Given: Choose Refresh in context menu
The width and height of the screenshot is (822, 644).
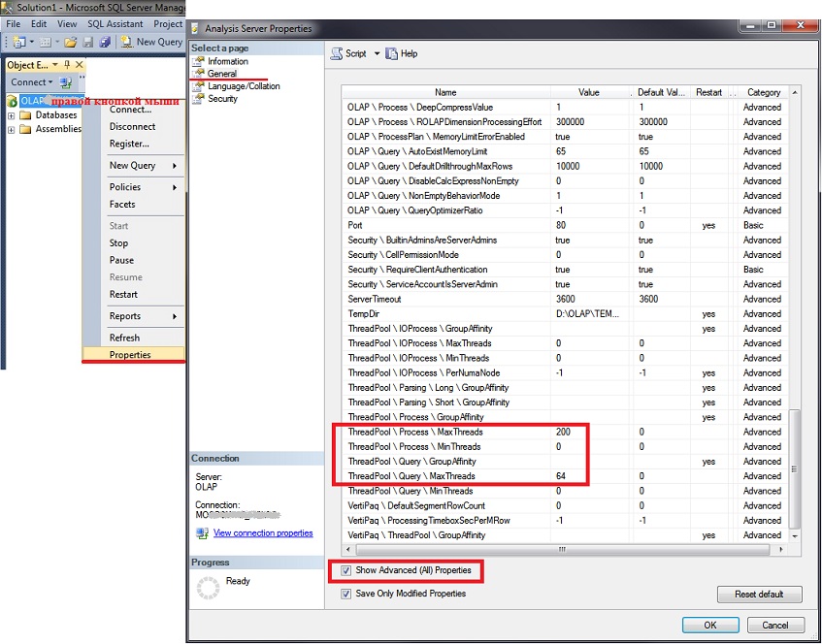Looking at the screenshot, I should (125, 338).
